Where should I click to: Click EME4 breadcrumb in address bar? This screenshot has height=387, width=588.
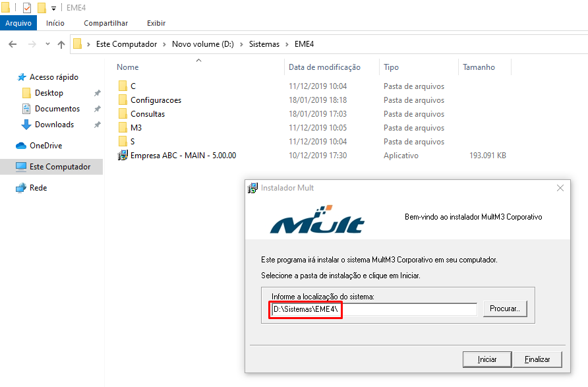click(304, 44)
